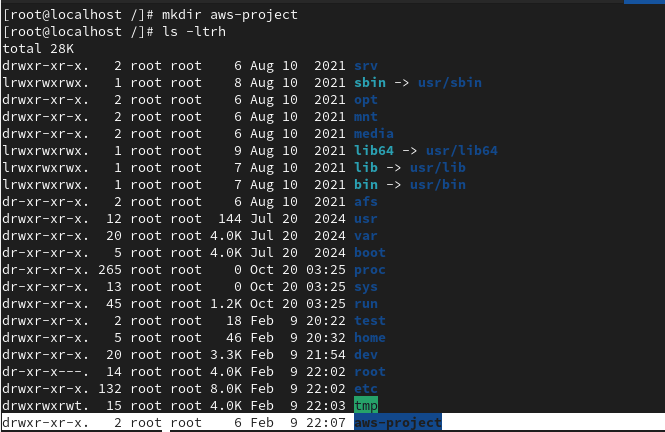Click the usr/bin symlink target
The height and width of the screenshot is (432, 665).
(438, 184)
